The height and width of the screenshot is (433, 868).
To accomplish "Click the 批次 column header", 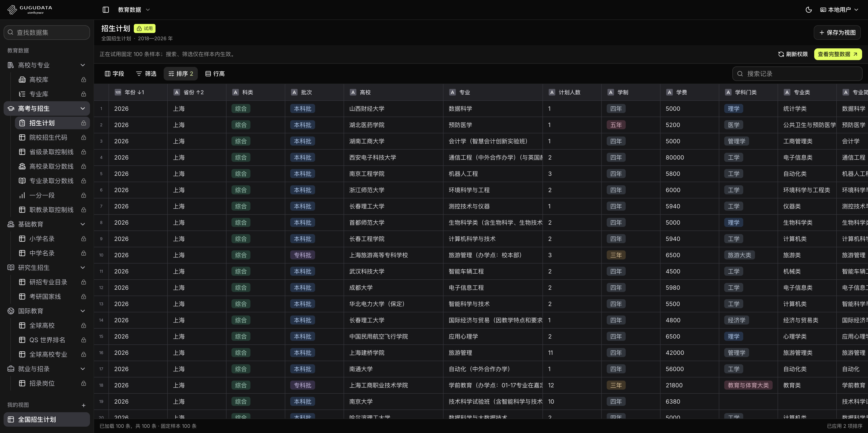I will click(x=314, y=92).
